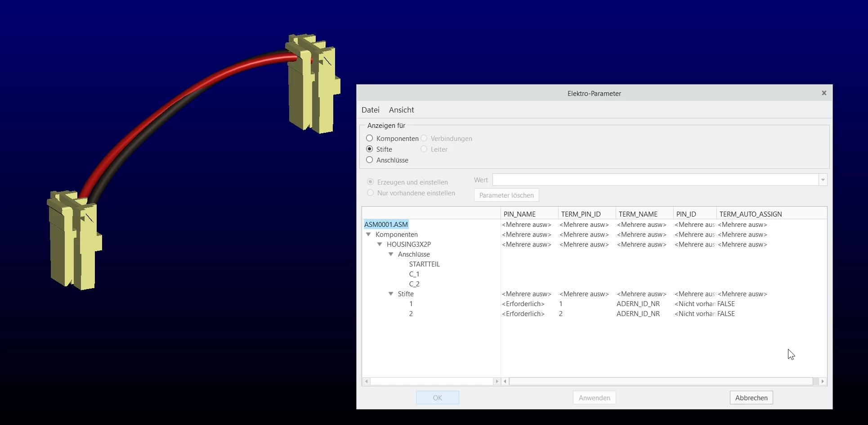Click TERM_NAME cell in HOUSING3X2P row
Viewport: 868px width, 425px height.
(642, 244)
